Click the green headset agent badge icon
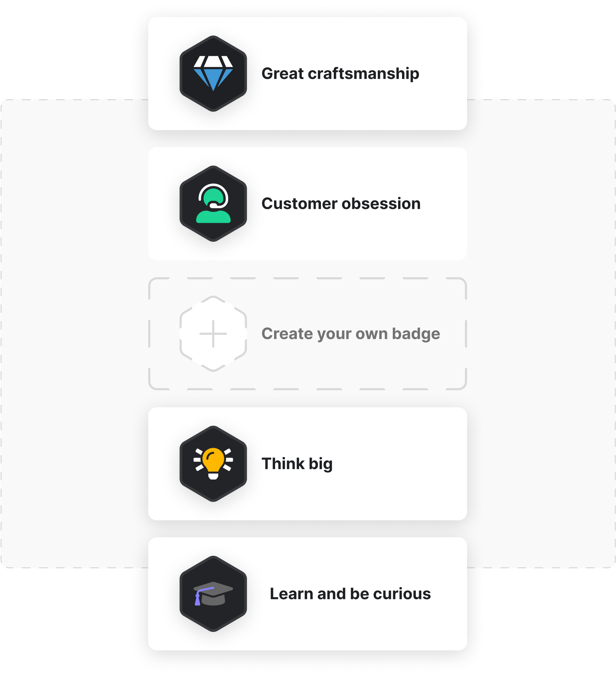The image size is (616, 676). point(213,203)
